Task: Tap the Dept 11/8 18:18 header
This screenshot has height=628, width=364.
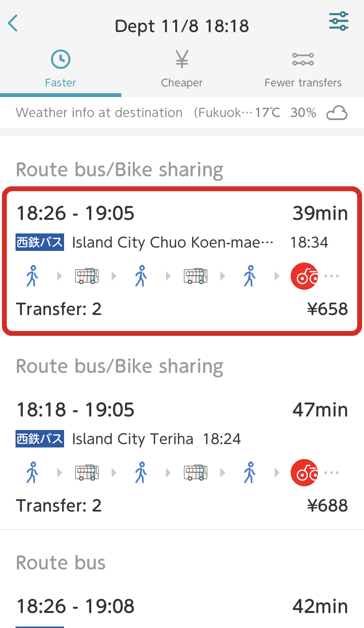Action: coord(182,25)
